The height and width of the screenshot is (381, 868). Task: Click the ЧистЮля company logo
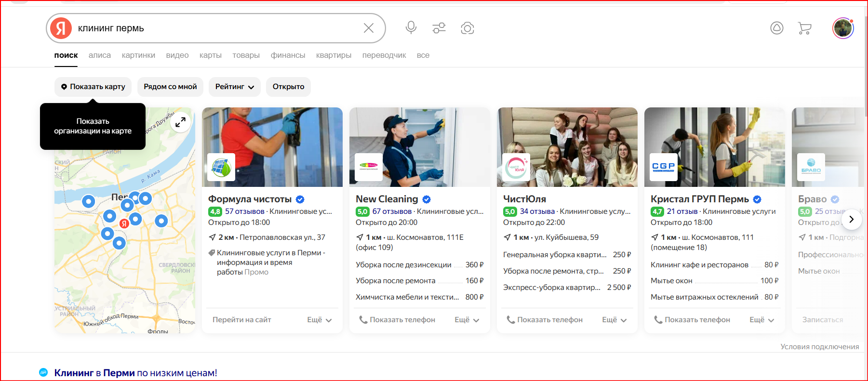[516, 167]
